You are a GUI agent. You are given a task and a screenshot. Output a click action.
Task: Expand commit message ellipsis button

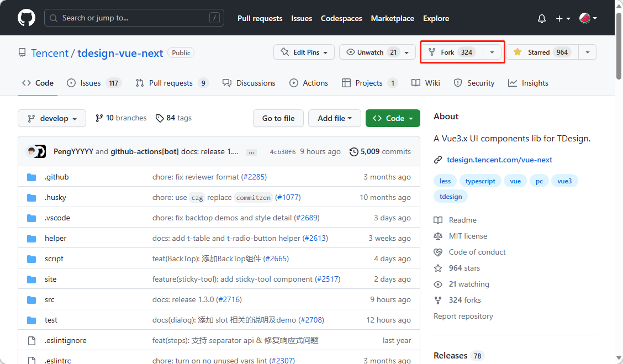click(x=251, y=152)
